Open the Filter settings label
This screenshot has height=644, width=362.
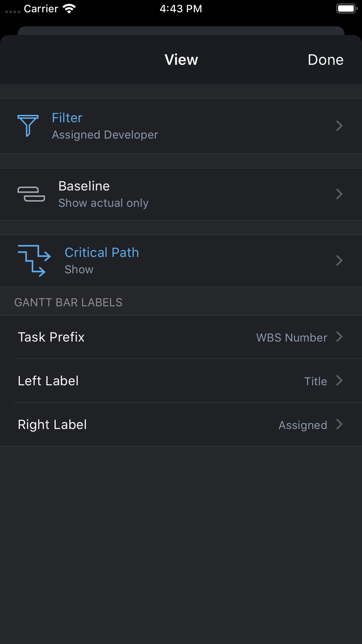click(67, 118)
